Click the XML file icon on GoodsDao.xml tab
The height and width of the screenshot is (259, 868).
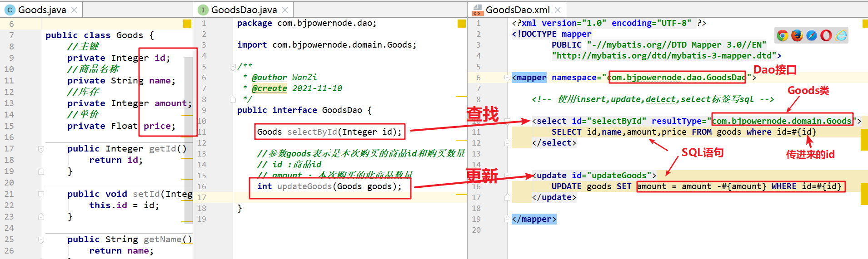pos(477,10)
